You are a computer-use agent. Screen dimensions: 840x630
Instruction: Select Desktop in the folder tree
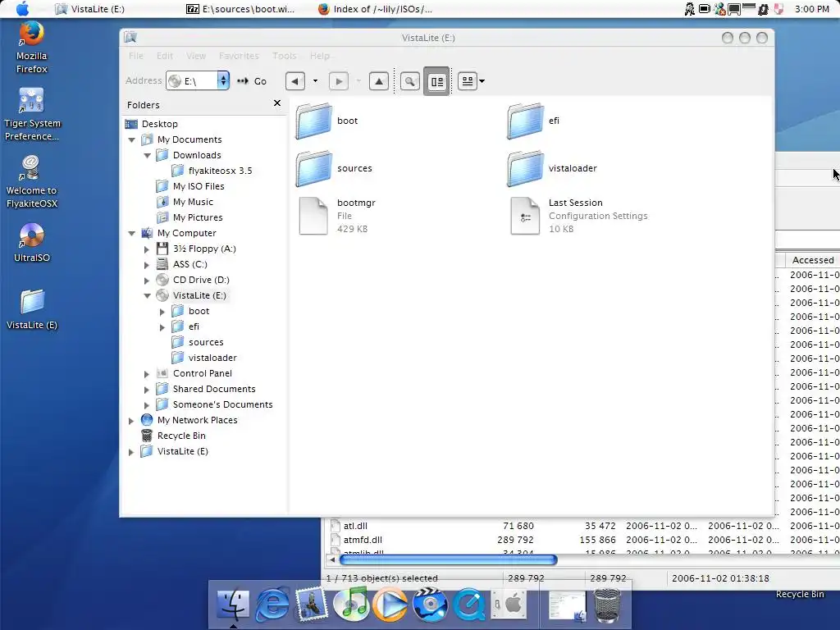(160, 124)
